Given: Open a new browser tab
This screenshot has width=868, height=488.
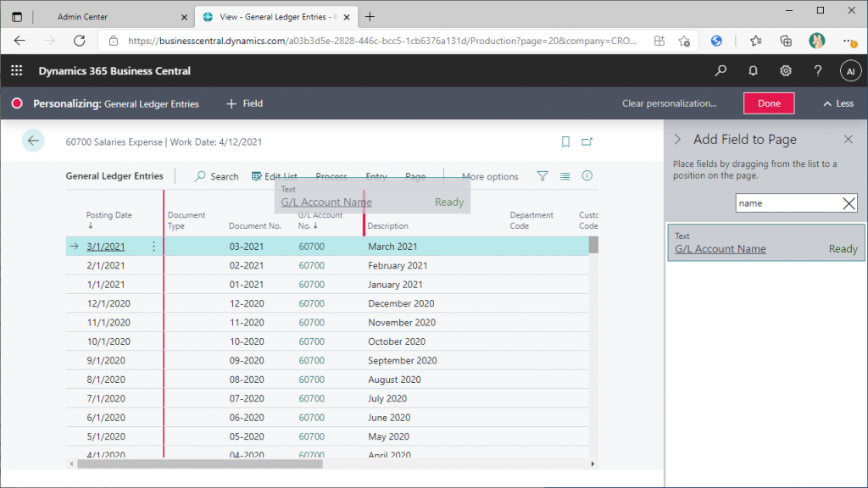Looking at the screenshot, I should (370, 17).
